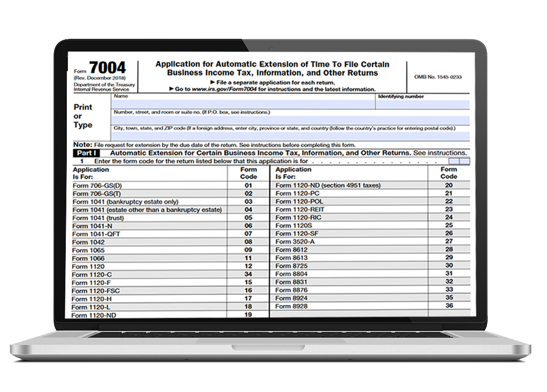
Task: Click the form code entry box on line 1
Action: point(459,161)
